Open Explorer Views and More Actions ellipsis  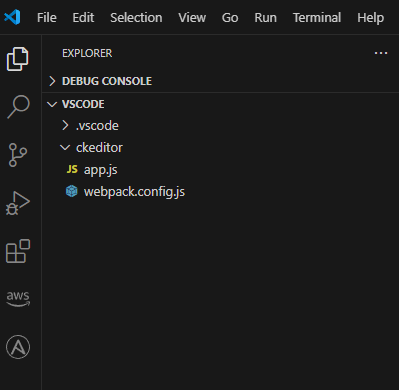(381, 53)
